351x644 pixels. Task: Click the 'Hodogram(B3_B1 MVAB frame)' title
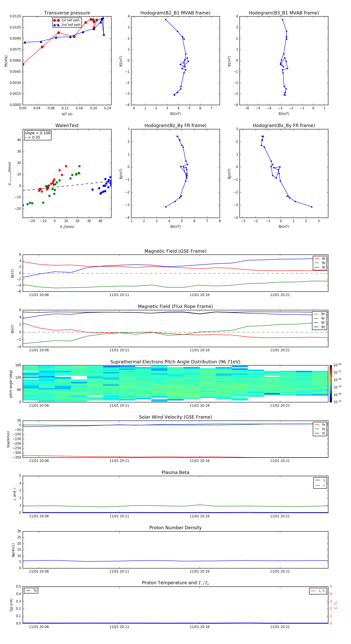284,13
